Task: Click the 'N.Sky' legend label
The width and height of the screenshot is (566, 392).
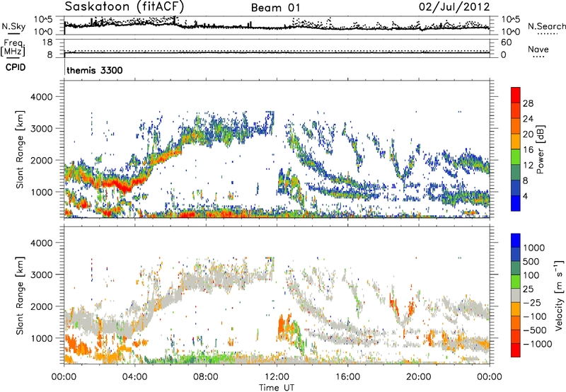Action: tap(13, 26)
